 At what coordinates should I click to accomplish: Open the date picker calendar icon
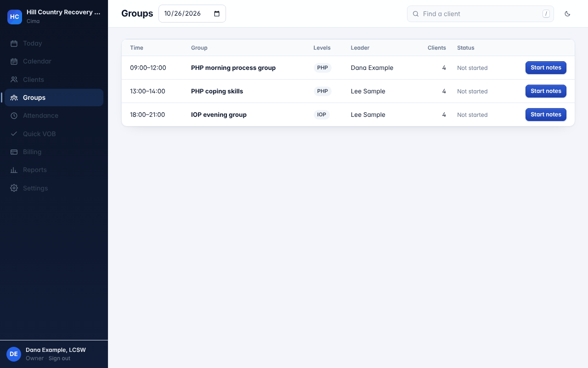point(217,13)
